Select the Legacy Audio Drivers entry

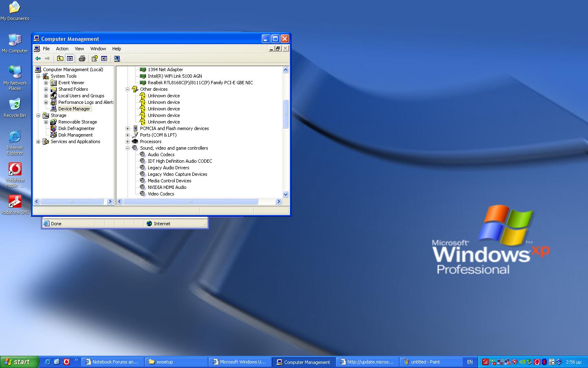point(168,168)
